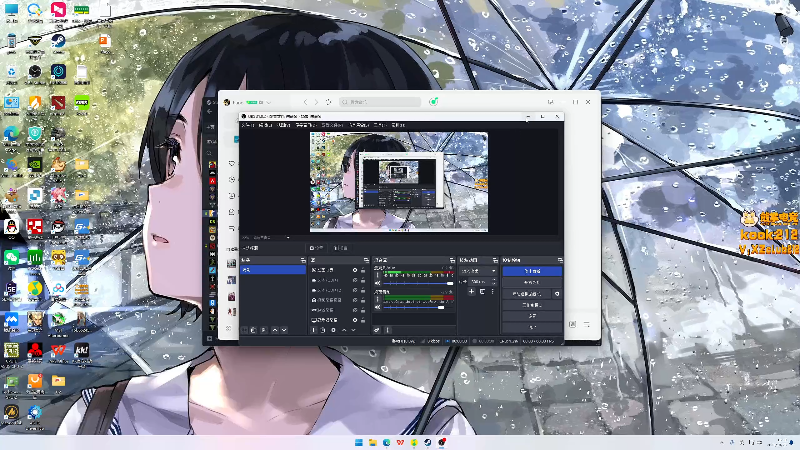
Task: Click Properties button in source toolbar under preview
Action: (317, 248)
